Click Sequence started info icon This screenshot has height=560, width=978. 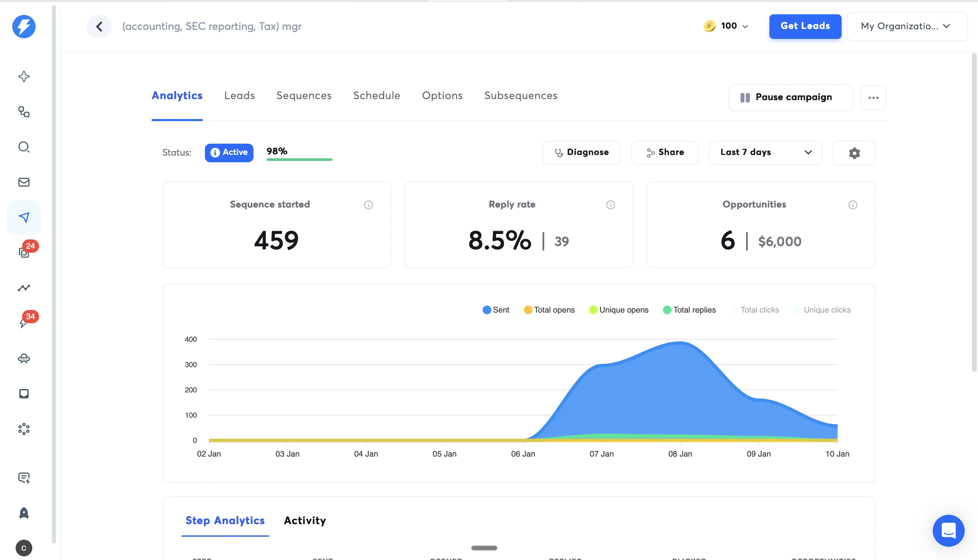pos(368,205)
